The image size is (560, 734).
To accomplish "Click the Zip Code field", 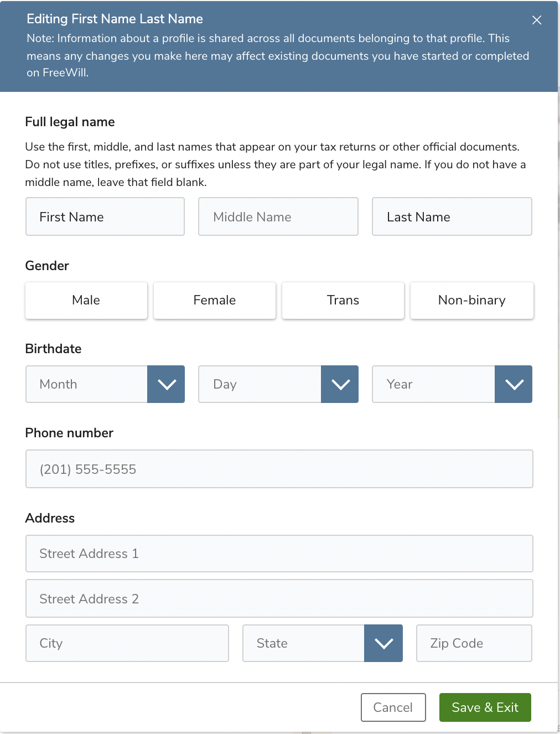I will (474, 643).
